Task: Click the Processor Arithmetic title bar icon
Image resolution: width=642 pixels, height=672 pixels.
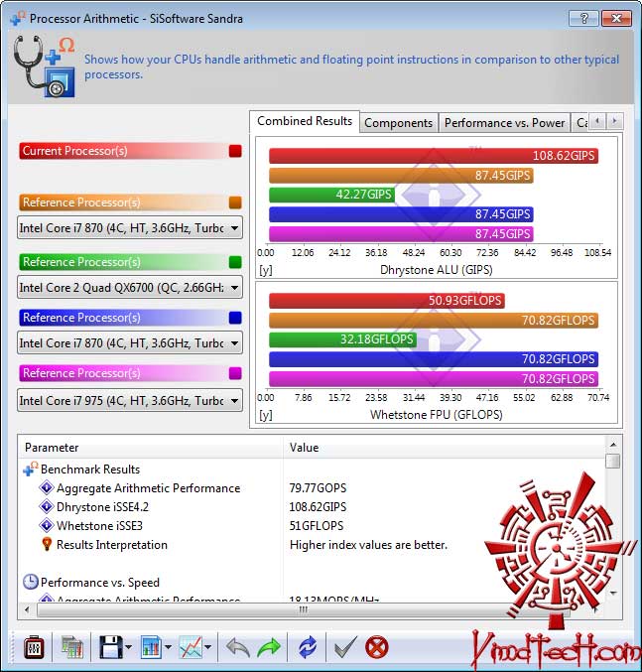Action: pyautogui.click(x=19, y=18)
